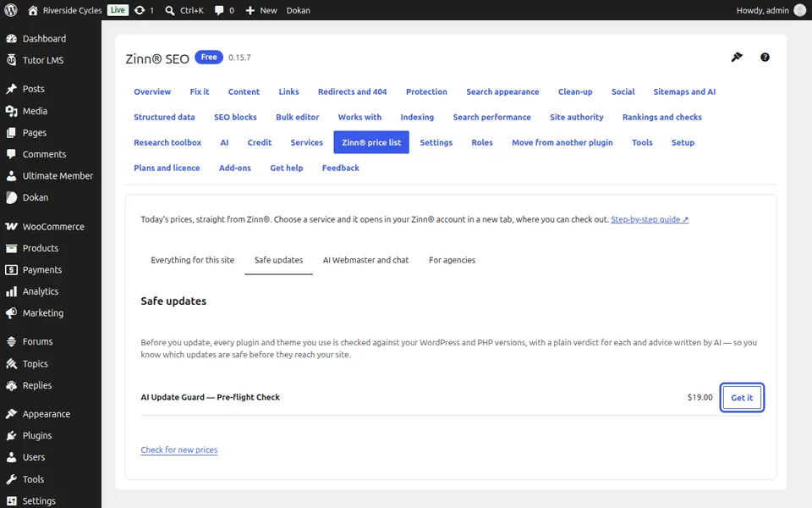Switch to AI Webmaster and chat tab
The image size is (812, 508).
[x=365, y=260]
